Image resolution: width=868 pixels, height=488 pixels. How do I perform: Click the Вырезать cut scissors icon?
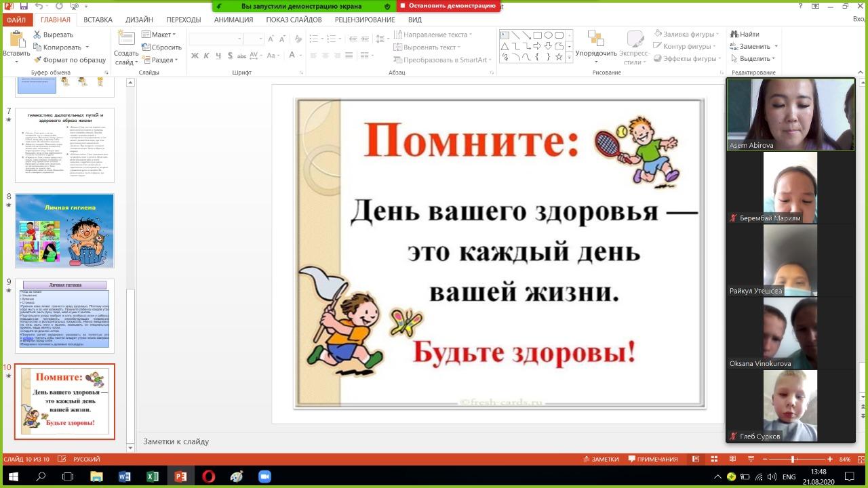[x=37, y=35]
